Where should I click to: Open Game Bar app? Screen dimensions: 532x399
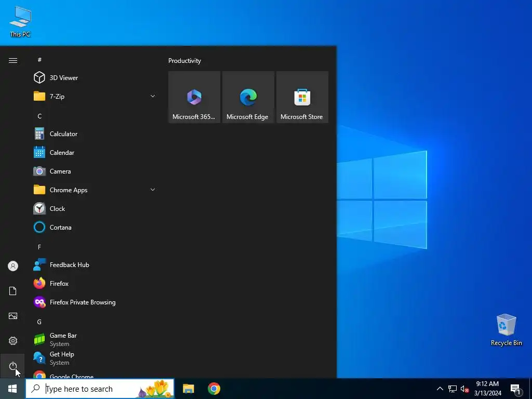[96, 339]
